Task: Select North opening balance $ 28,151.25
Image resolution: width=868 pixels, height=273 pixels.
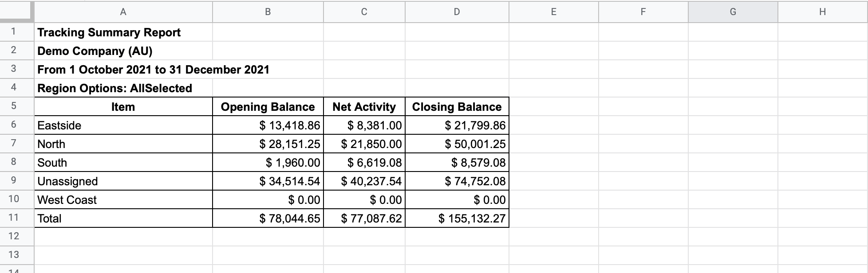Action: pos(268,144)
